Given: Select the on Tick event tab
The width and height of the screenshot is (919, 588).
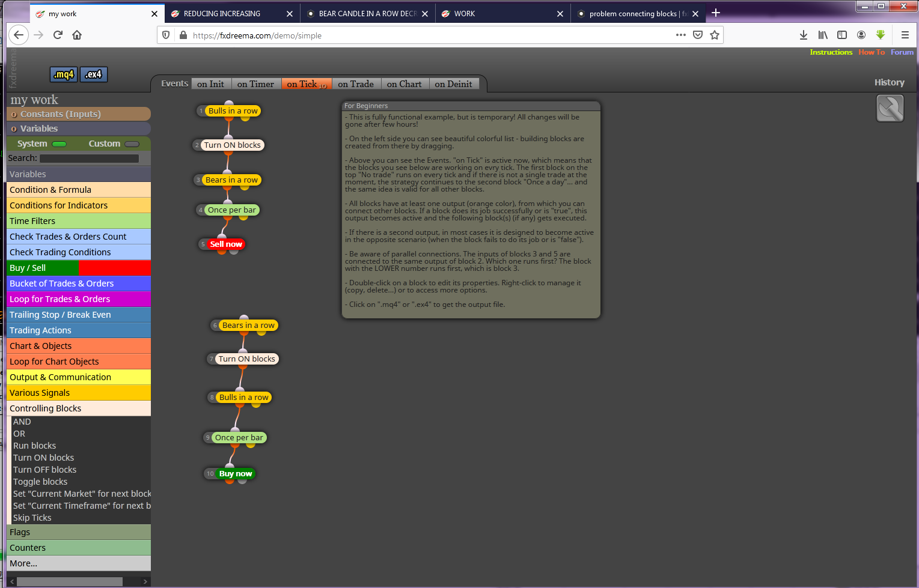Looking at the screenshot, I should (307, 84).
